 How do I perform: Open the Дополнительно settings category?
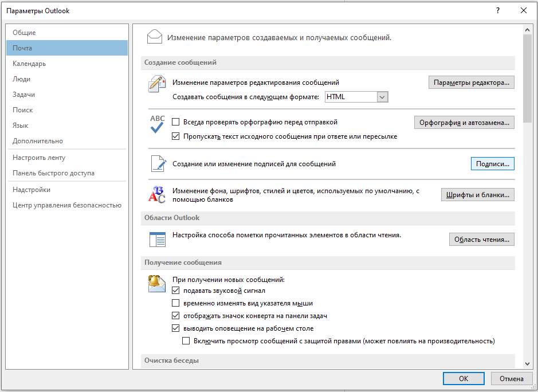[67, 141]
